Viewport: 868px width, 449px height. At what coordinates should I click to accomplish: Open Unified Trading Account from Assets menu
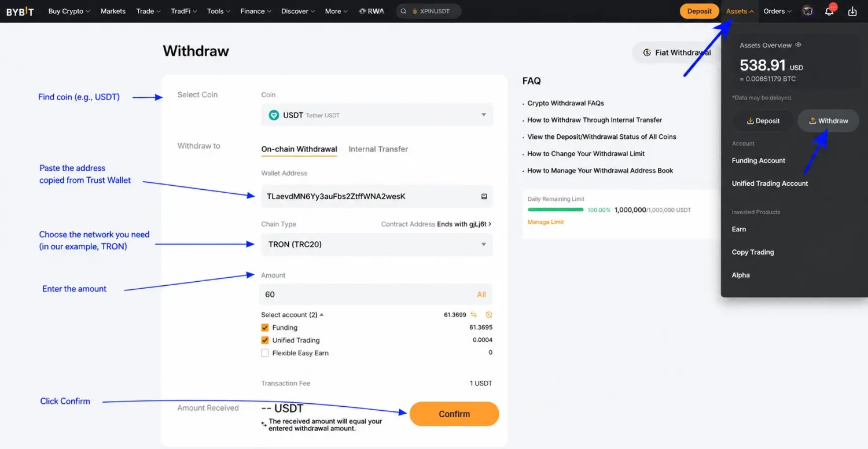770,183
